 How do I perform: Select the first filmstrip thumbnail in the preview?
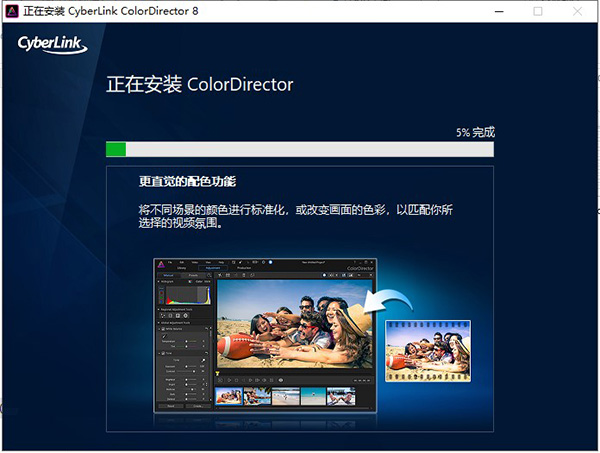(x=230, y=396)
